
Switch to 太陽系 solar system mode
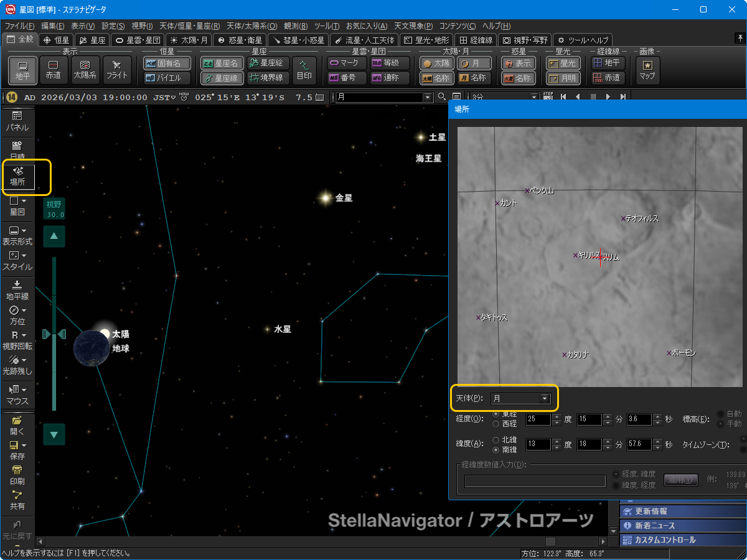pyautogui.click(x=85, y=70)
